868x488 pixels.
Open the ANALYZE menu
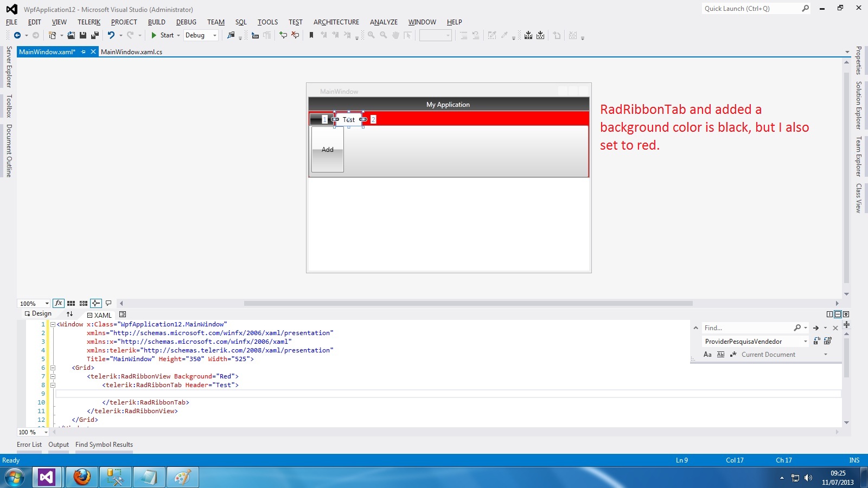point(384,22)
